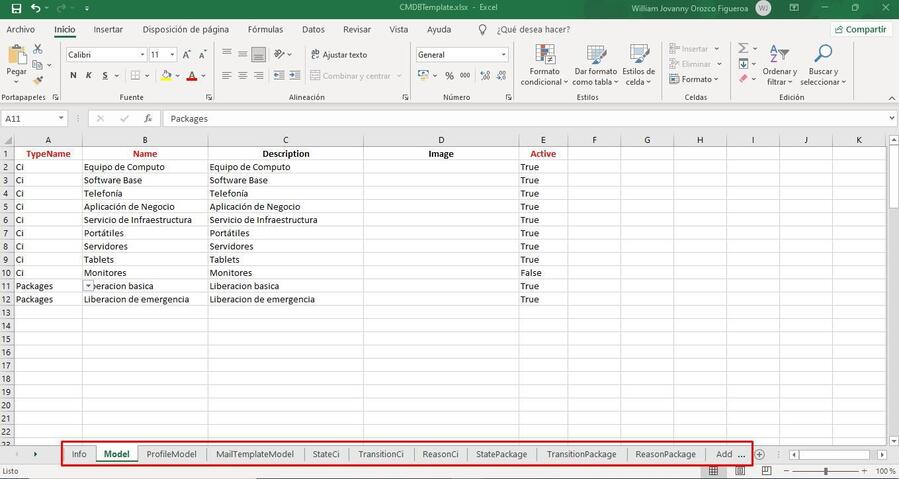
Task: Open the Archivo menu
Action: tap(21, 29)
